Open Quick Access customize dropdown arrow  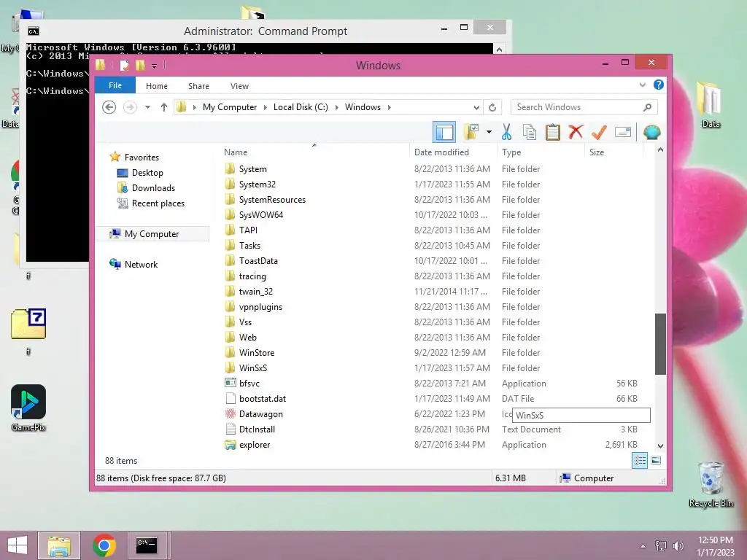[x=155, y=66]
